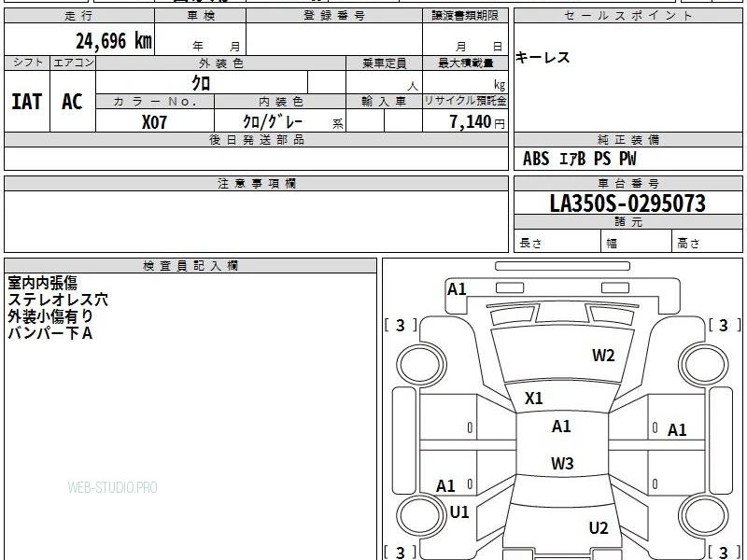Select the 走行 column header

tap(79, 16)
